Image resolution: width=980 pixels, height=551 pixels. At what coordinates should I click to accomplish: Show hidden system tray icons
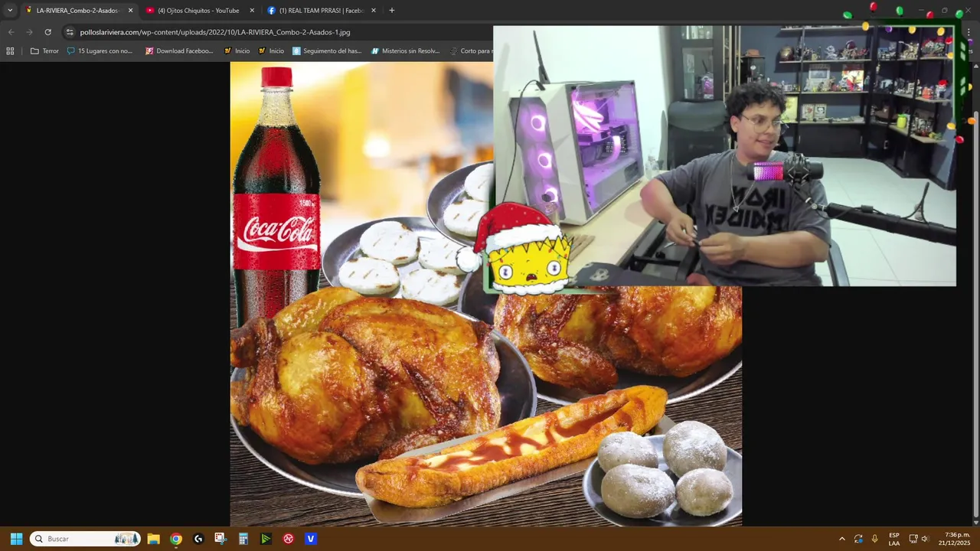tap(842, 539)
